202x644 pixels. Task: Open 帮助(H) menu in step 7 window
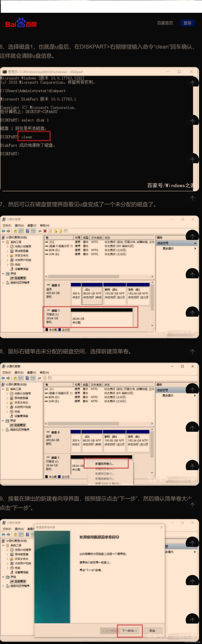44,225
